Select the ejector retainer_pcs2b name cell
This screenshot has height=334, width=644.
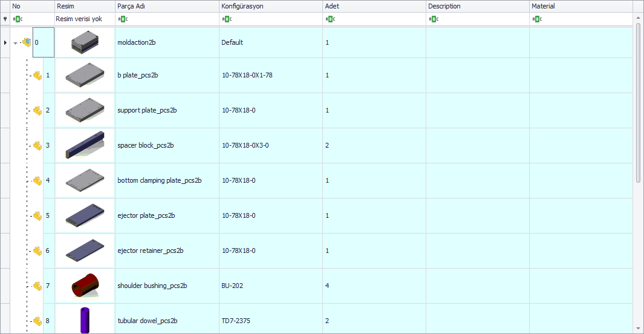[x=167, y=250]
